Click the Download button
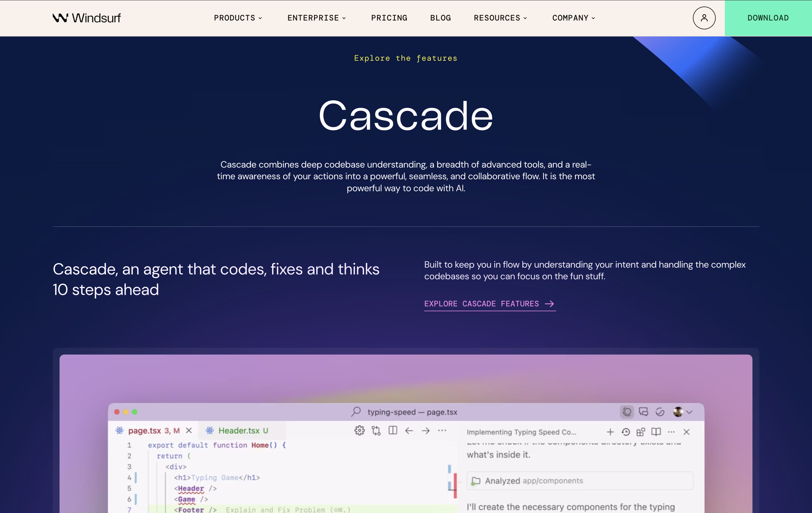The width and height of the screenshot is (812, 513). [768, 18]
